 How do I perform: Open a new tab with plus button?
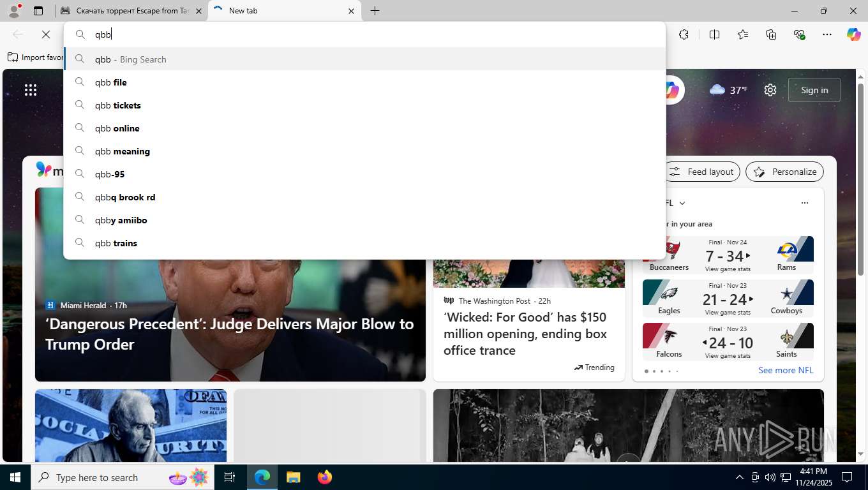point(375,11)
